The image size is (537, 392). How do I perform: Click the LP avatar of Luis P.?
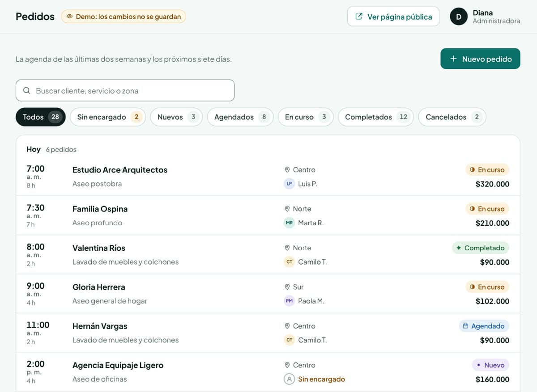tap(289, 184)
